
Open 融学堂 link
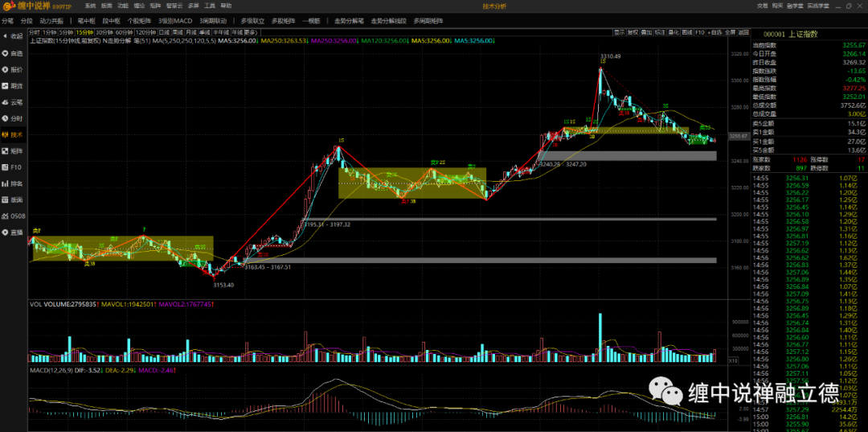click(x=794, y=6)
